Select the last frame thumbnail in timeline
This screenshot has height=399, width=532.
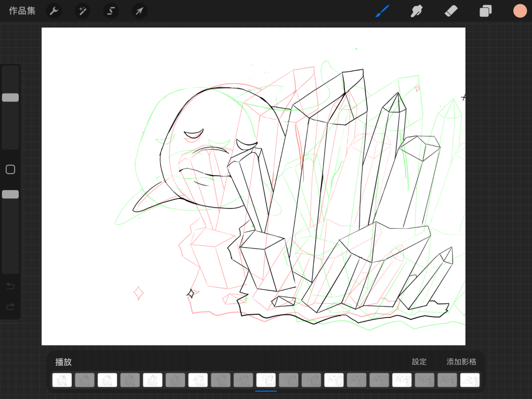click(470, 380)
